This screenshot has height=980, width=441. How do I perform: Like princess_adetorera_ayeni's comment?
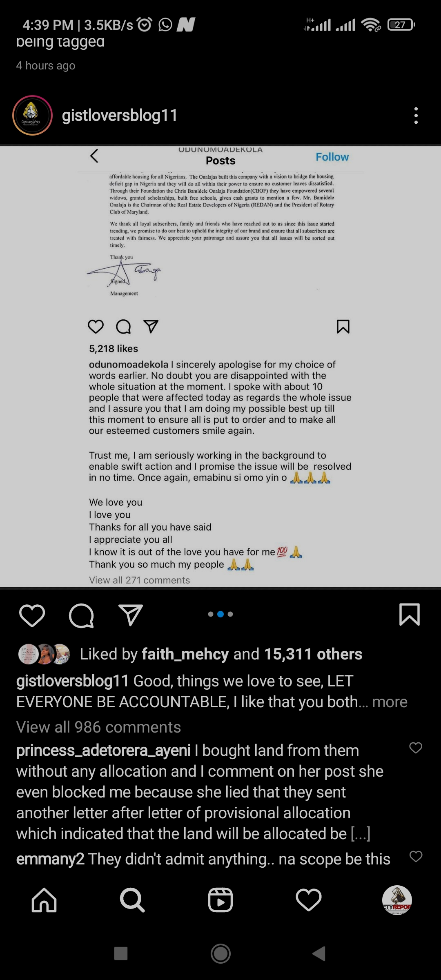[x=415, y=748]
